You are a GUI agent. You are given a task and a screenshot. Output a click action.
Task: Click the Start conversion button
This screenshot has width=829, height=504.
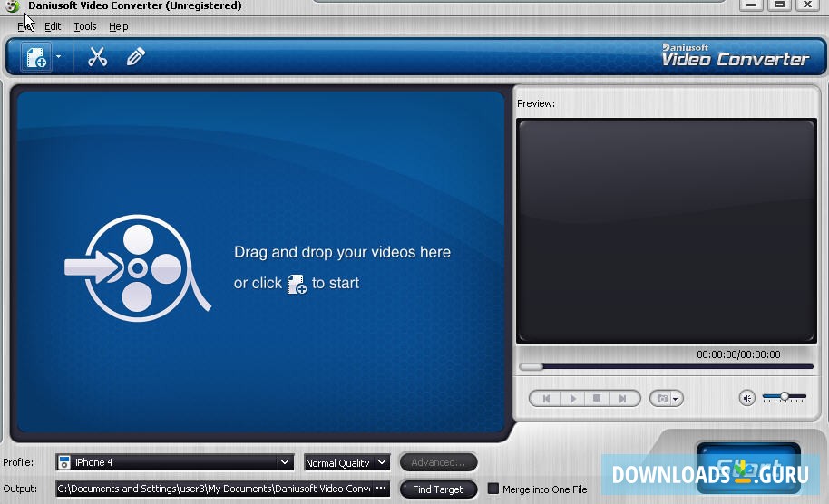coord(748,468)
